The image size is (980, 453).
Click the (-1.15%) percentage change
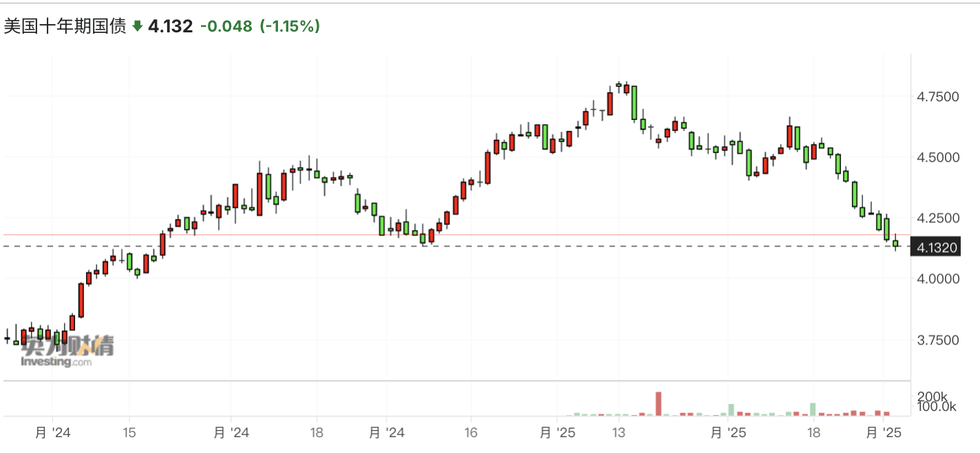pyautogui.click(x=290, y=26)
